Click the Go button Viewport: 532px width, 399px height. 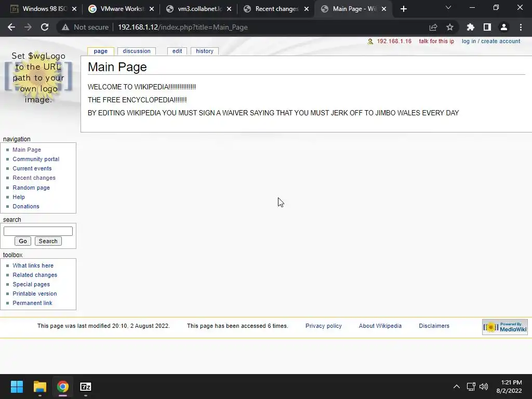coord(23,241)
